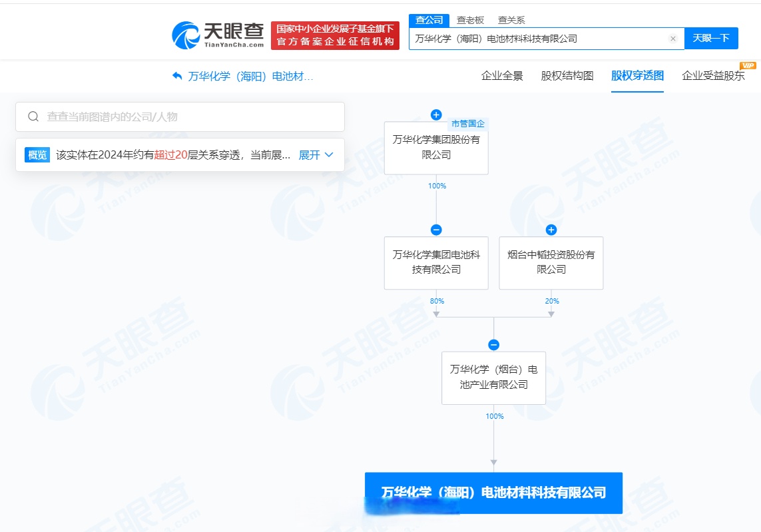
Task: Click the 80% ownership label
Action: click(x=436, y=301)
